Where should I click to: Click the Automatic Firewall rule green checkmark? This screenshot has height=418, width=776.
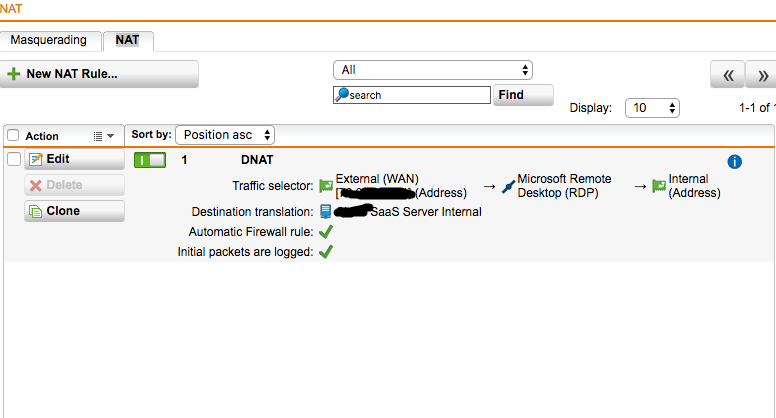click(x=325, y=232)
